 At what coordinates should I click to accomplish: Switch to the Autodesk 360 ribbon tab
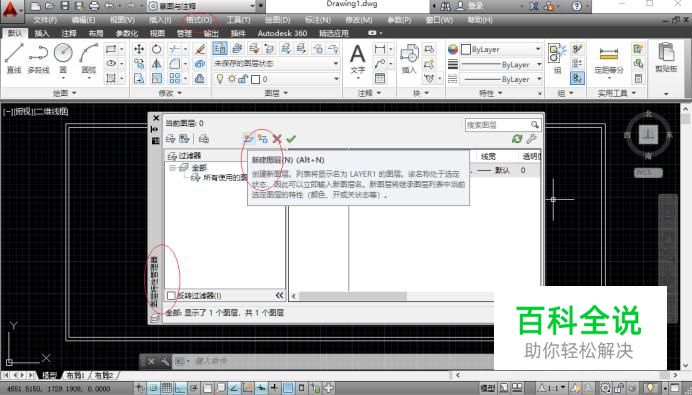coord(282,33)
